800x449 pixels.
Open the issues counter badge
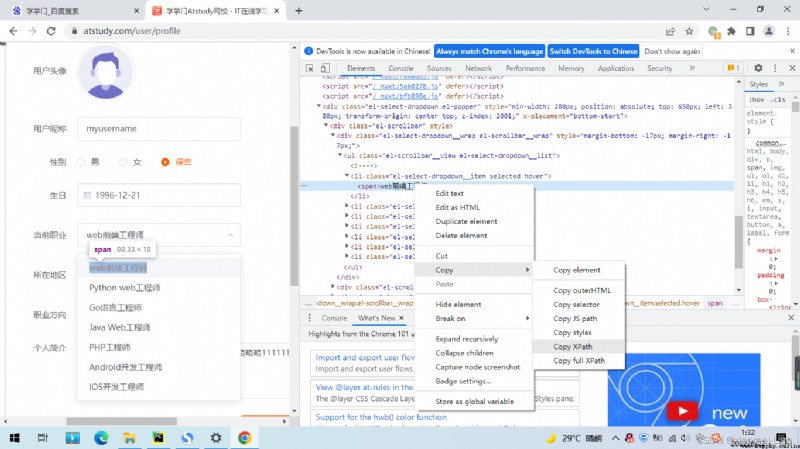(x=733, y=68)
